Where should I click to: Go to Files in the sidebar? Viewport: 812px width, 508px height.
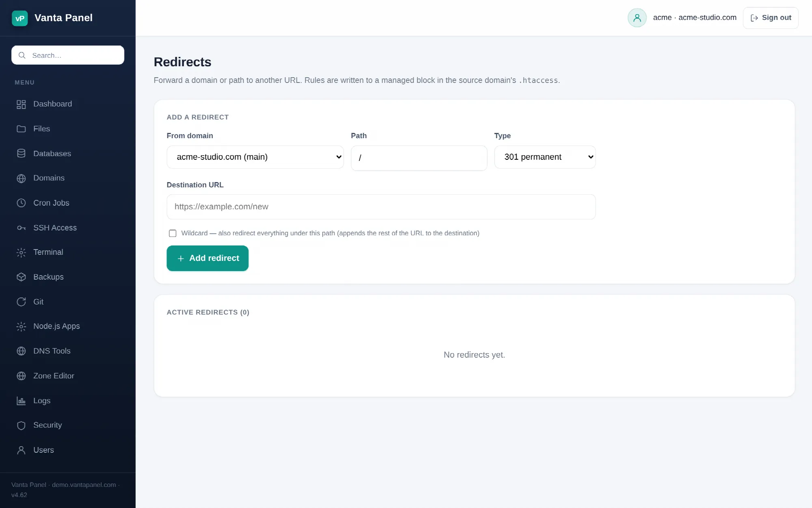[68, 129]
